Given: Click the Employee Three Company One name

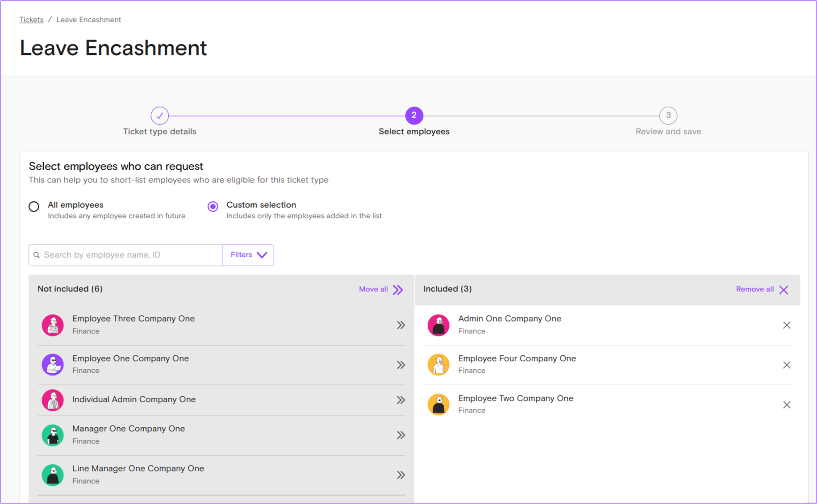Looking at the screenshot, I should tap(133, 319).
